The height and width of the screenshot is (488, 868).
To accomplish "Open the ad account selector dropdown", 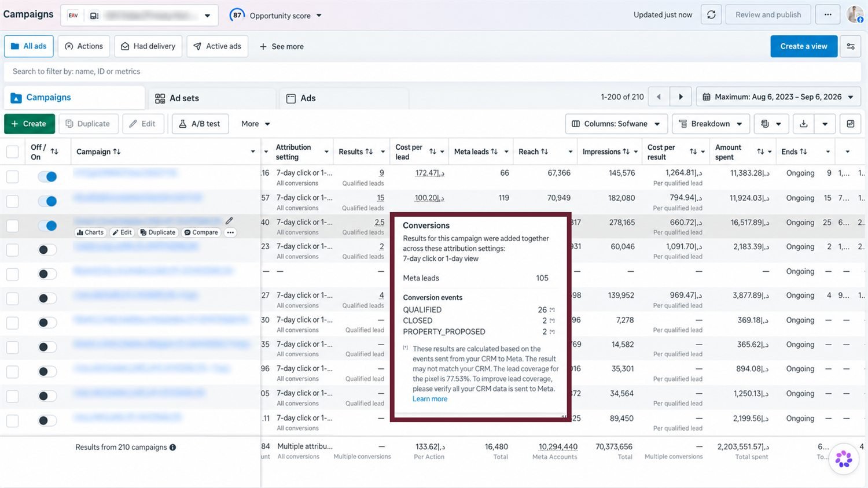I will (139, 16).
